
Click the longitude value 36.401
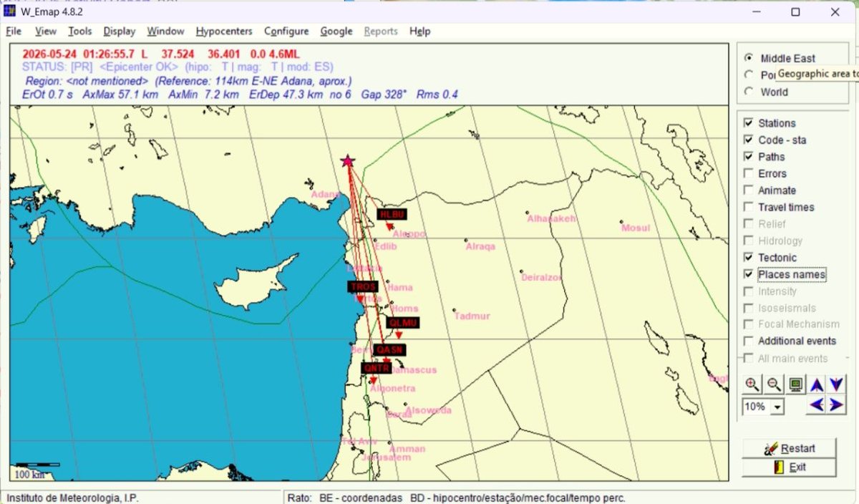click(x=225, y=54)
